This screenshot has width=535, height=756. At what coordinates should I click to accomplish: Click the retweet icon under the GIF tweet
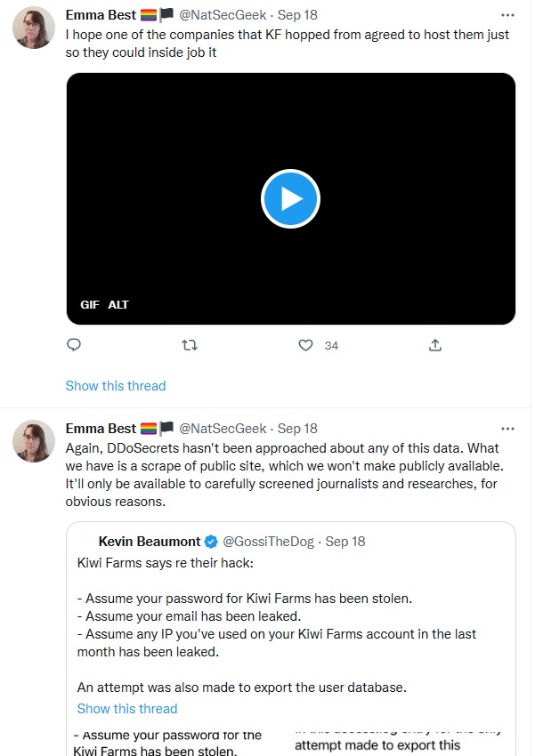coord(189,345)
